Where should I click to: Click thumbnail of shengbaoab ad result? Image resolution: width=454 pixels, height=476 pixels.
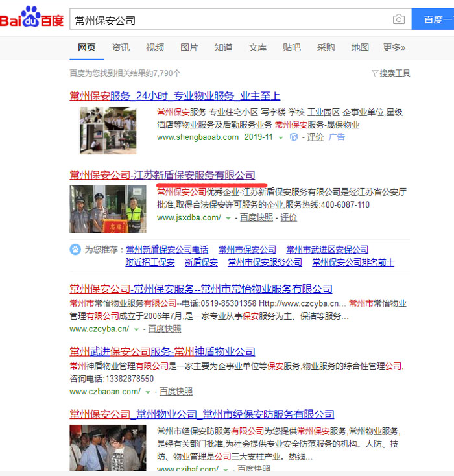[108, 131]
